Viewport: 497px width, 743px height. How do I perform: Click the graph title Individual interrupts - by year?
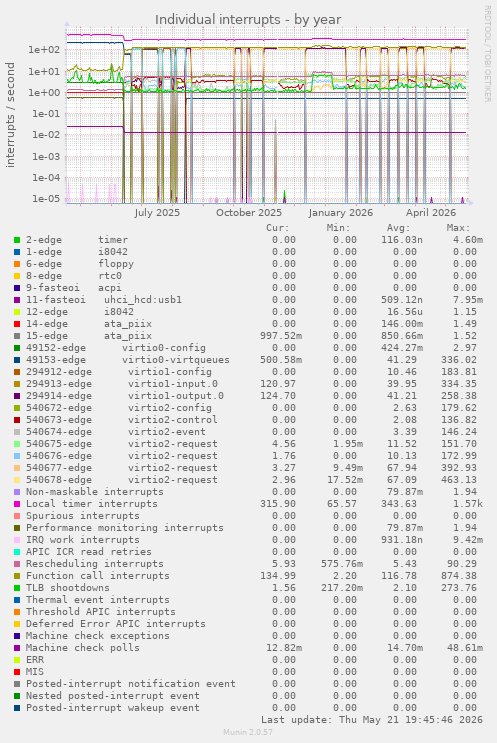(248, 19)
